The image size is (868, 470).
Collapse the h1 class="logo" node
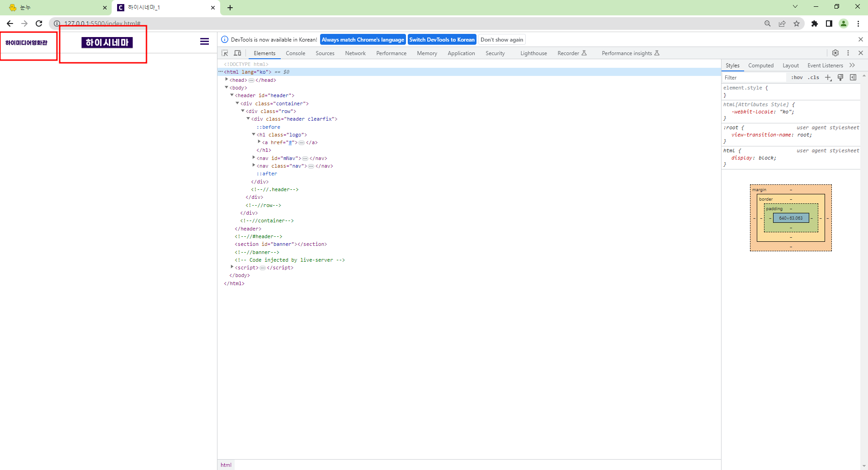coord(254,134)
